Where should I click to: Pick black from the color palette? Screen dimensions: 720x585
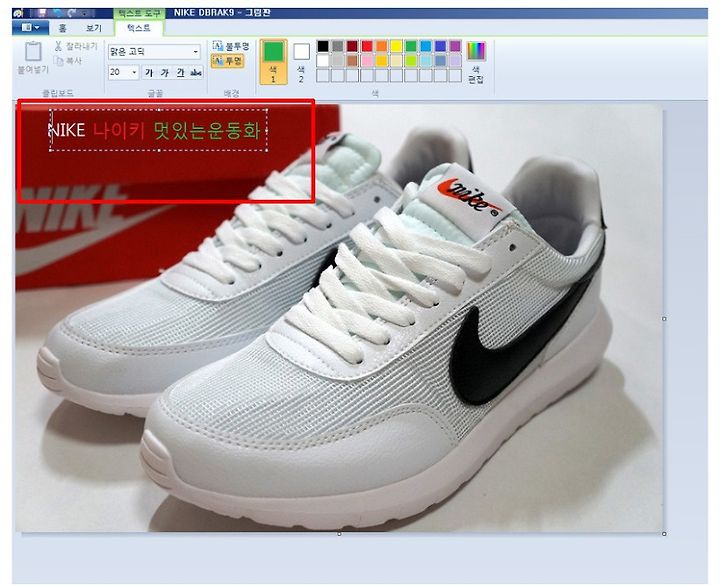click(x=323, y=46)
